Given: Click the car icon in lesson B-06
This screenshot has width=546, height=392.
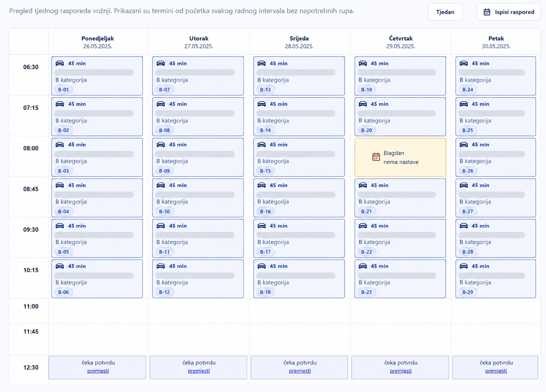Looking at the screenshot, I should (60, 266).
